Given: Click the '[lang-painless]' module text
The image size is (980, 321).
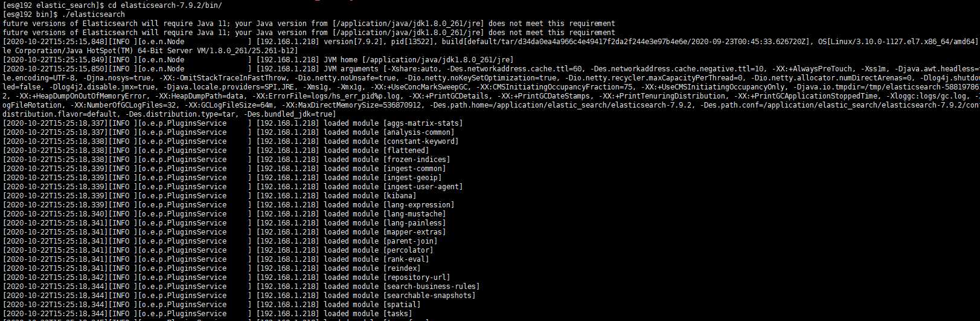Looking at the screenshot, I should pos(415,223).
